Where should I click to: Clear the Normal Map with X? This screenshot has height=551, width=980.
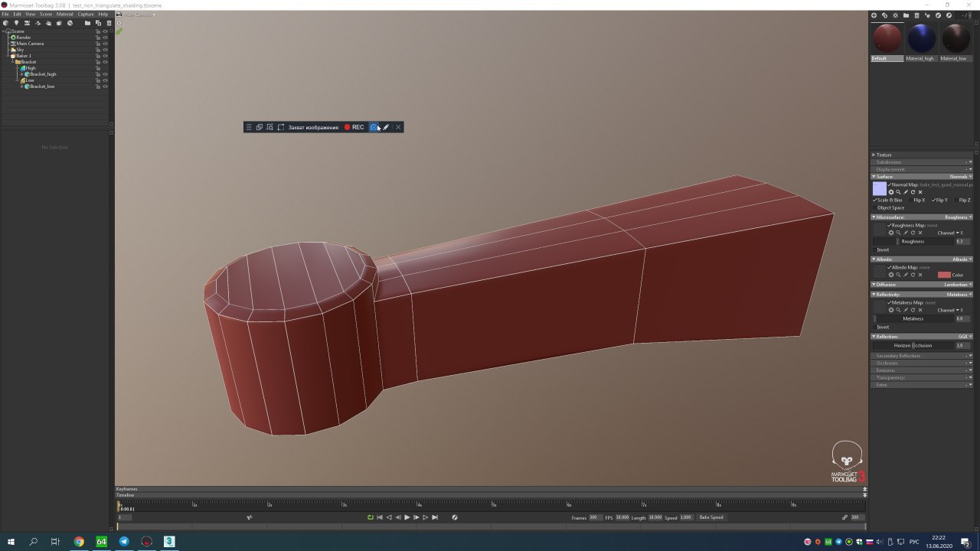(920, 192)
